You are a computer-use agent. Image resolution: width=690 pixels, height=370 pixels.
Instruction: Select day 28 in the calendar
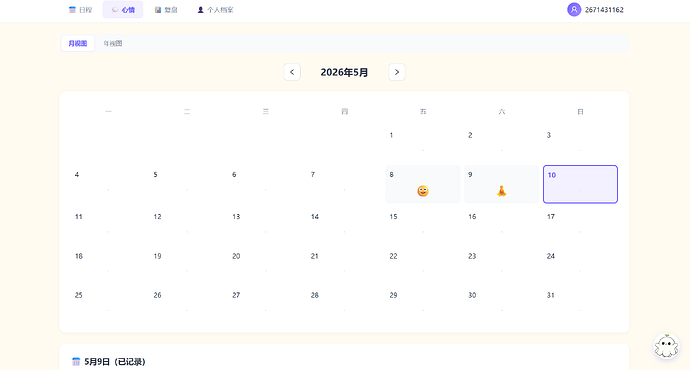(x=344, y=304)
